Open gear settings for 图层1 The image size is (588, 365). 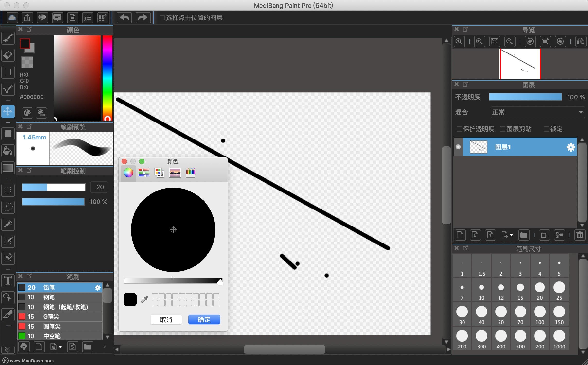[571, 147]
